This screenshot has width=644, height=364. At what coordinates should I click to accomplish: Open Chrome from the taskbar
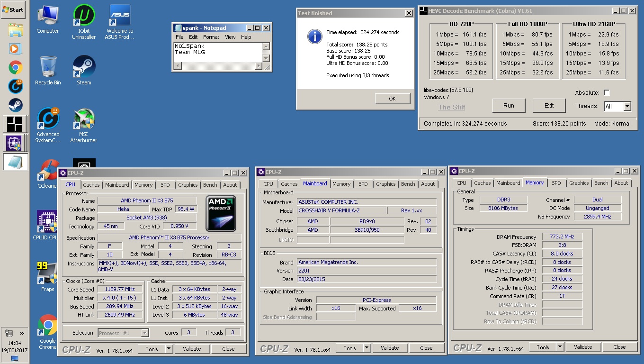coord(15,68)
